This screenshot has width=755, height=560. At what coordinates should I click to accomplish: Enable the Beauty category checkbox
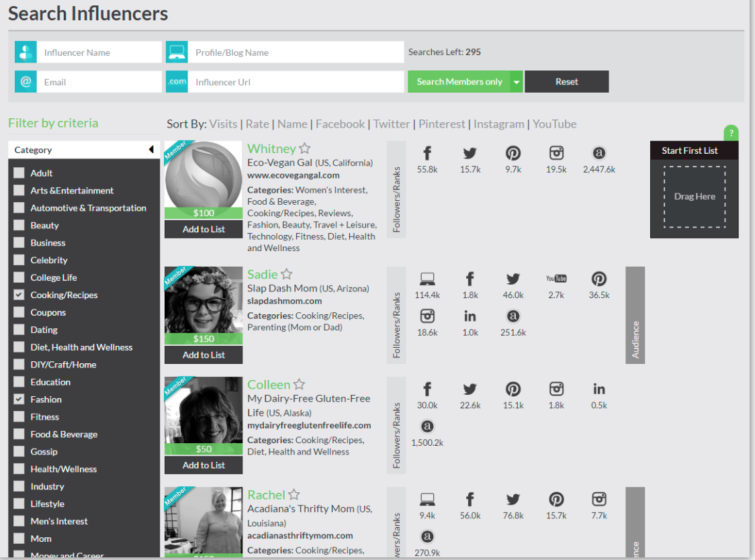pyautogui.click(x=19, y=226)
